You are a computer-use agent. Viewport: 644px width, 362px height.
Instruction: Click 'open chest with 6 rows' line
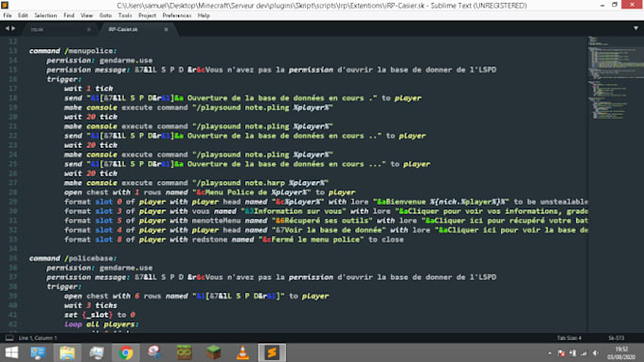click(196, 297)
